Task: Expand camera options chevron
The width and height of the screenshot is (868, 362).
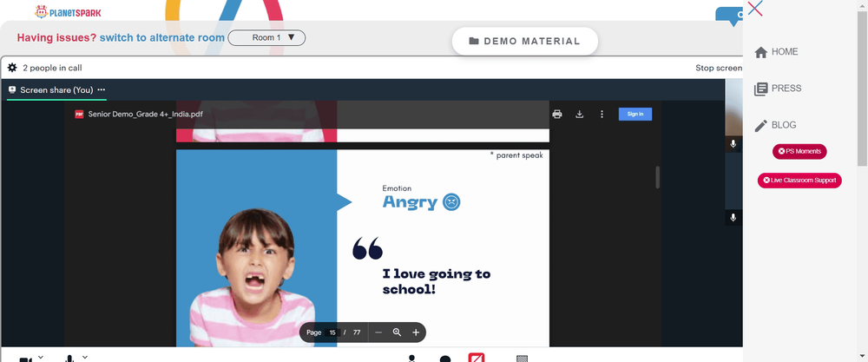Action: tap(41, 357)
